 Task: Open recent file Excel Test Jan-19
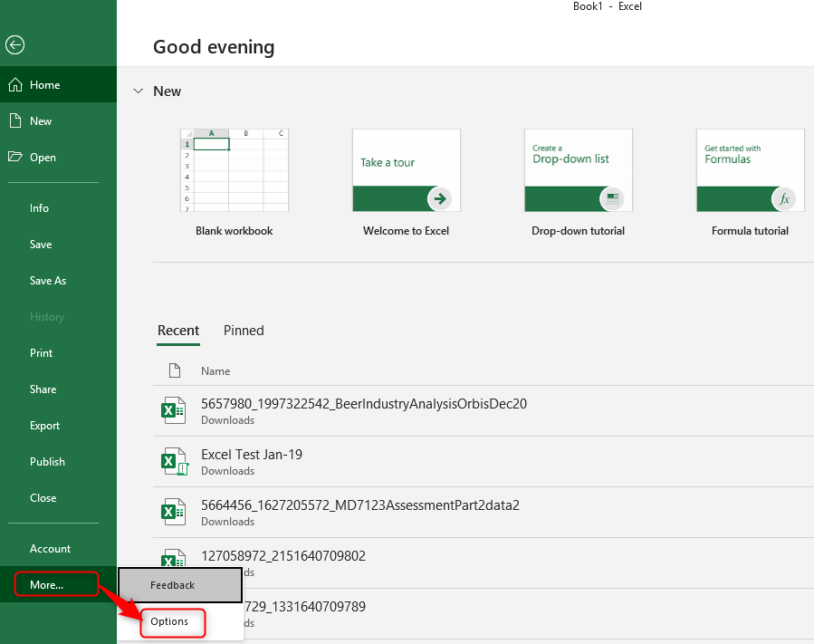(x=484, y=462)
